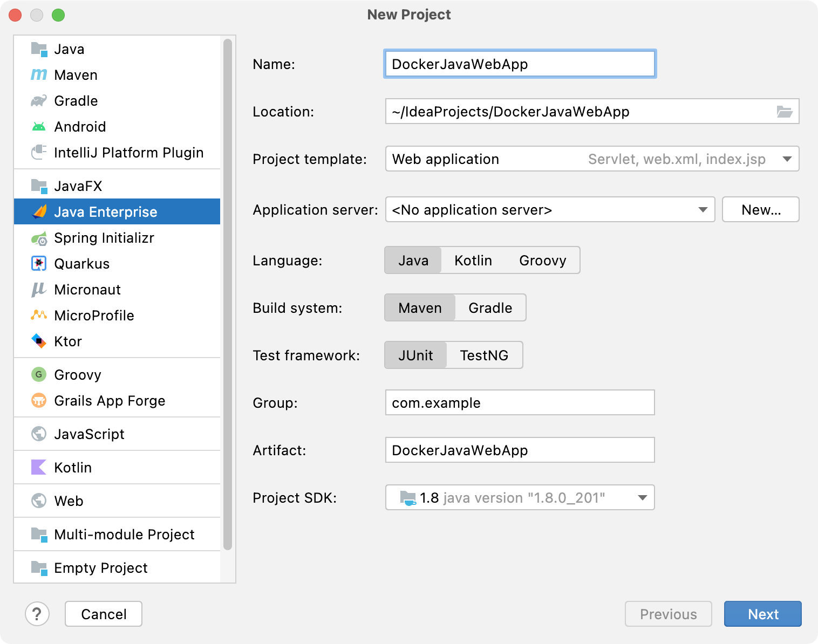Select Micronaut in the sidebar list
The height and width of the screenshot is (644, 818).
(117, 290)
